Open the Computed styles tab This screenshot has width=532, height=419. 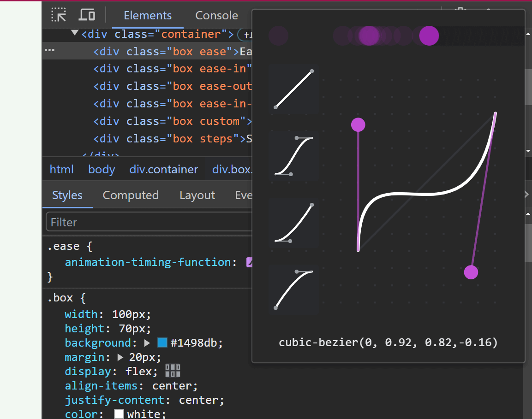(x=131, y=195)
